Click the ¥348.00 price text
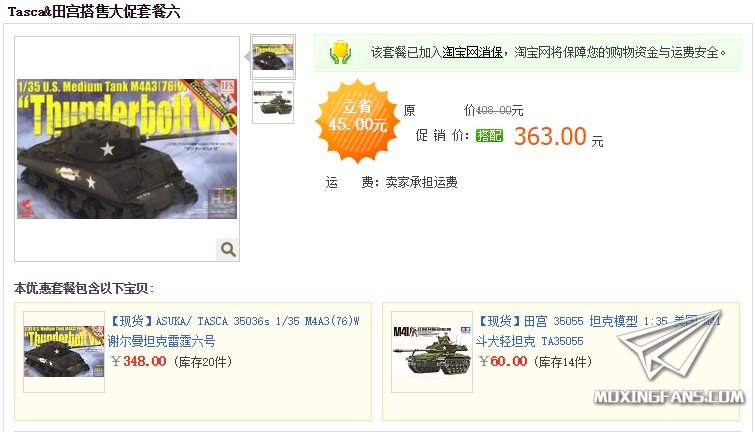Viewport: 755px width, 432px height. [138, 361]
